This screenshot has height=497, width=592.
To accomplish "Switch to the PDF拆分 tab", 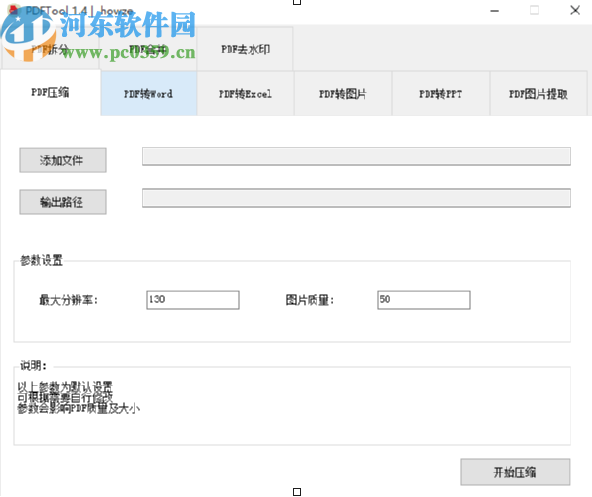I will tap(50, 49).
